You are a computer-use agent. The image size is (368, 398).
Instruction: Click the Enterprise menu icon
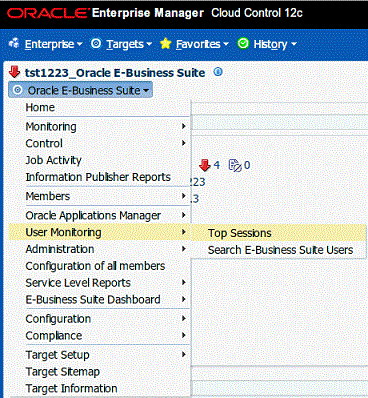tap(14, 44)
